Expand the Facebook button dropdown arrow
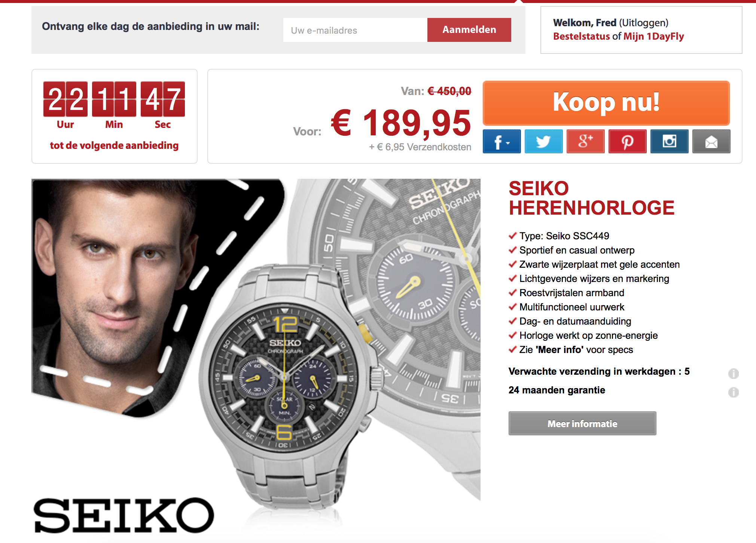The width and height of the screenshot is (756, 543). pyautogui.click(x=508, y=143)
